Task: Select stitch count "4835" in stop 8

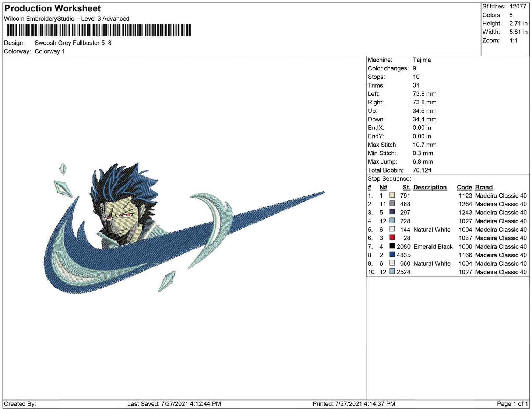Action: [404, 255]
